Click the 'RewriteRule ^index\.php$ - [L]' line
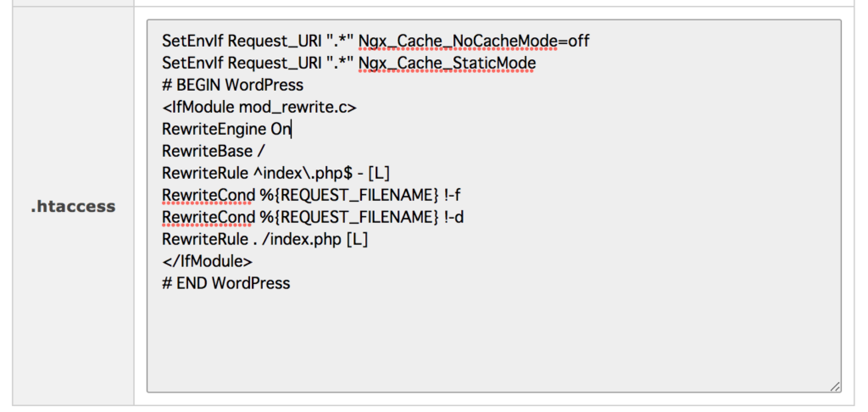 (x=275, y=173)
